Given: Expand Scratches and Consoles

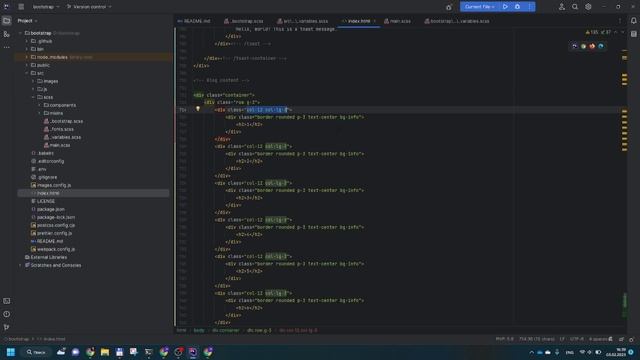Looking at the screenshot, I should click(20, 265).
